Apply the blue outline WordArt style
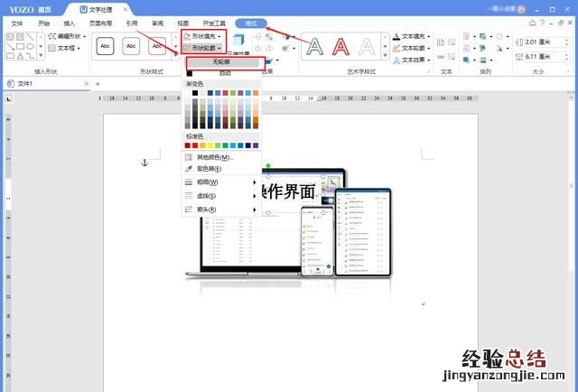578x392 pixels. (x=315, y=46)
